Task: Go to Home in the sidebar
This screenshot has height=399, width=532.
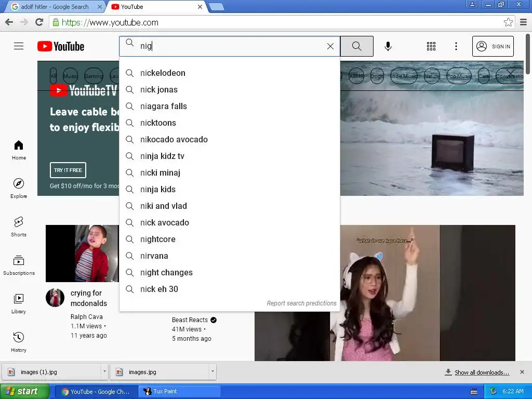Action: [x=19, y=150]
